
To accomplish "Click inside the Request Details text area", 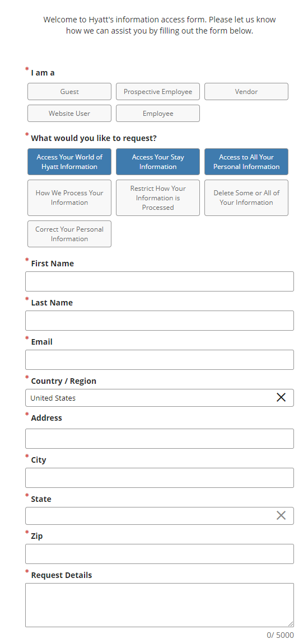I will [x=160, y=605].
